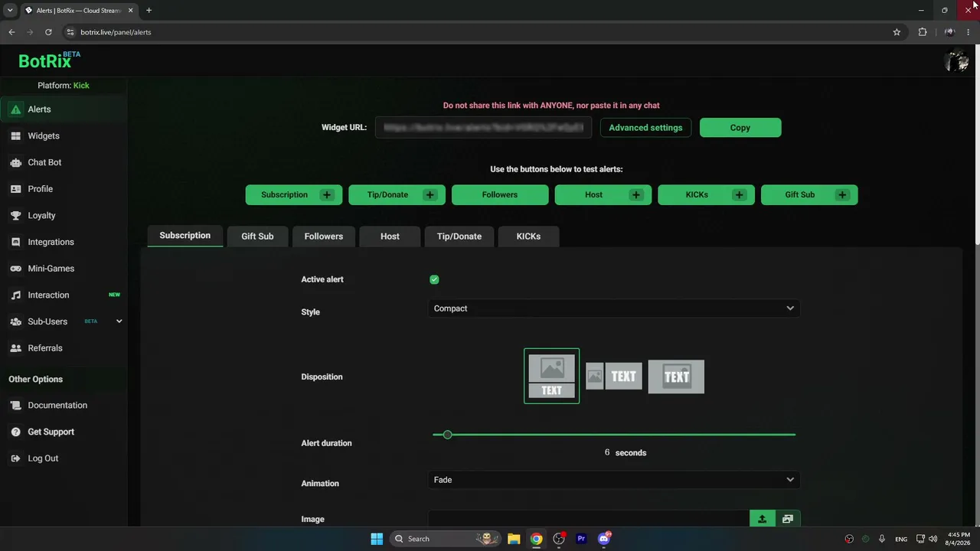Open browser extensions puzzle icon
The image size is (980, 551).
click(923, 32)
